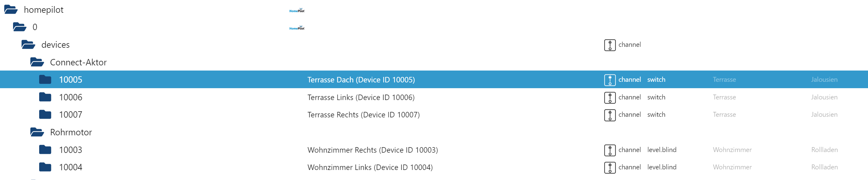Click the Rollladen function of row 10003
The height and width of the screenshot is (180, 868).
pos(824,150)
